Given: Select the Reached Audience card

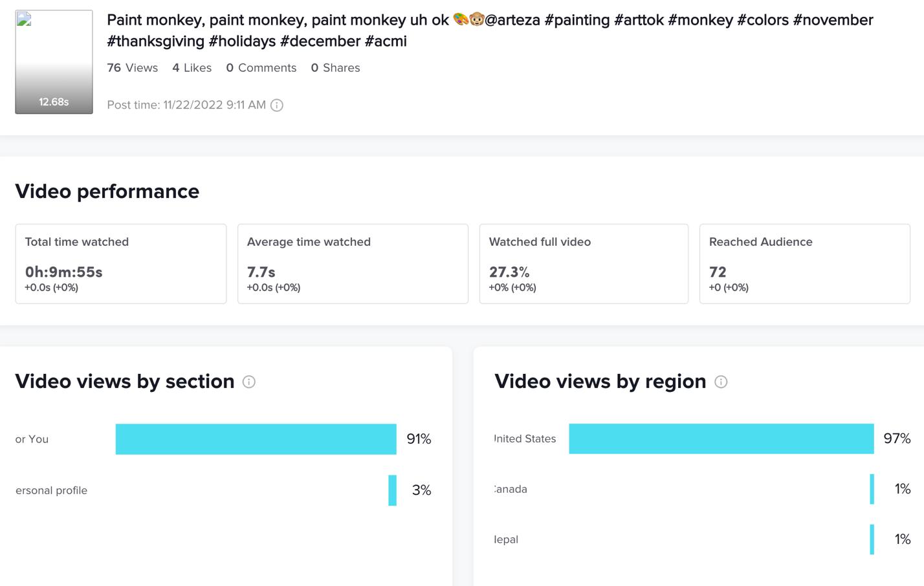Looking at the screenshot, I should 804,264.
